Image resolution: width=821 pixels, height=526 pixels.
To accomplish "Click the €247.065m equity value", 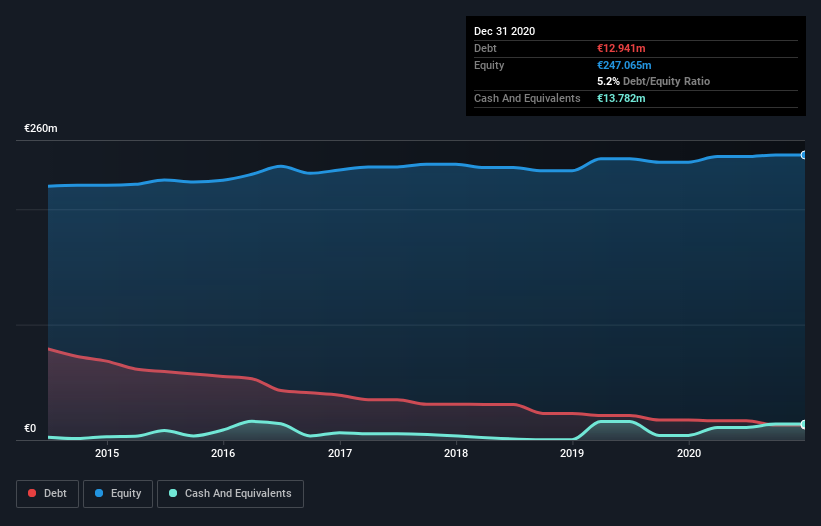I will tap(624, 65).
